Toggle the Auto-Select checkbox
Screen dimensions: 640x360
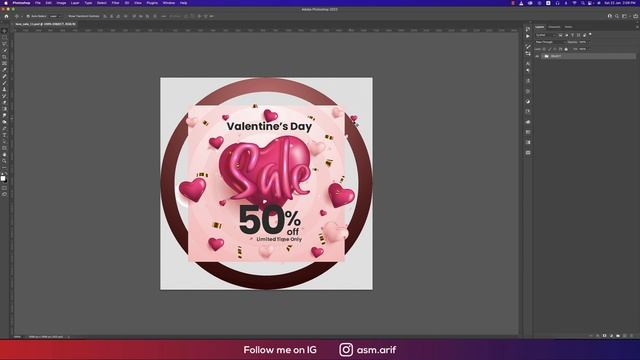coord(28,16)
